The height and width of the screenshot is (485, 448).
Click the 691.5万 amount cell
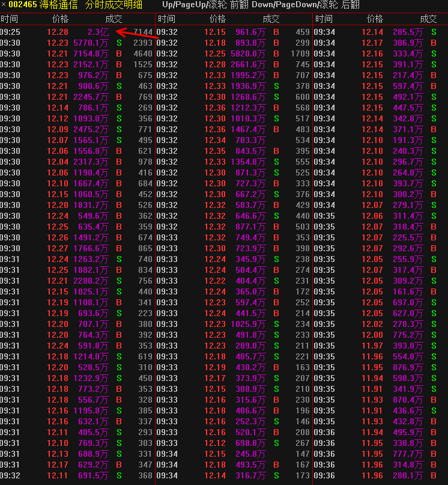point(93,476)
